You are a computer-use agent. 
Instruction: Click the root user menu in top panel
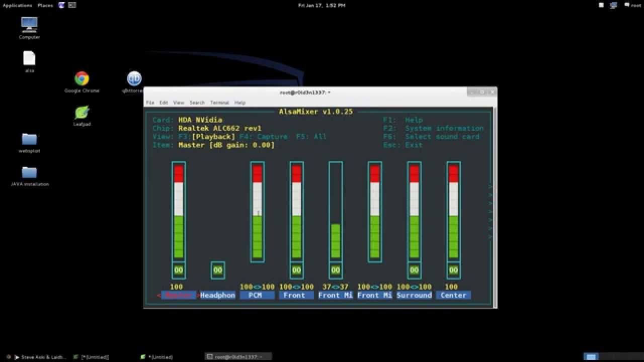(x=633, y=5)
